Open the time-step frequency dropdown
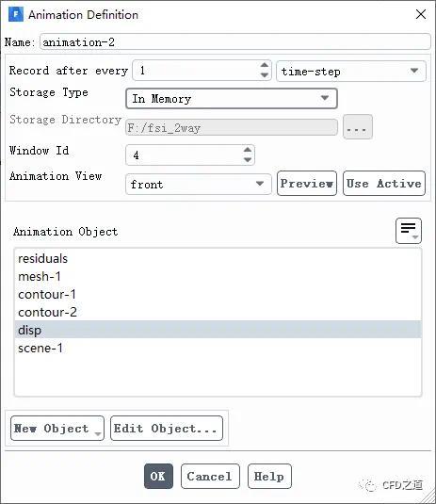The height and width of the screenshot is (504, 436). [351, 71]
